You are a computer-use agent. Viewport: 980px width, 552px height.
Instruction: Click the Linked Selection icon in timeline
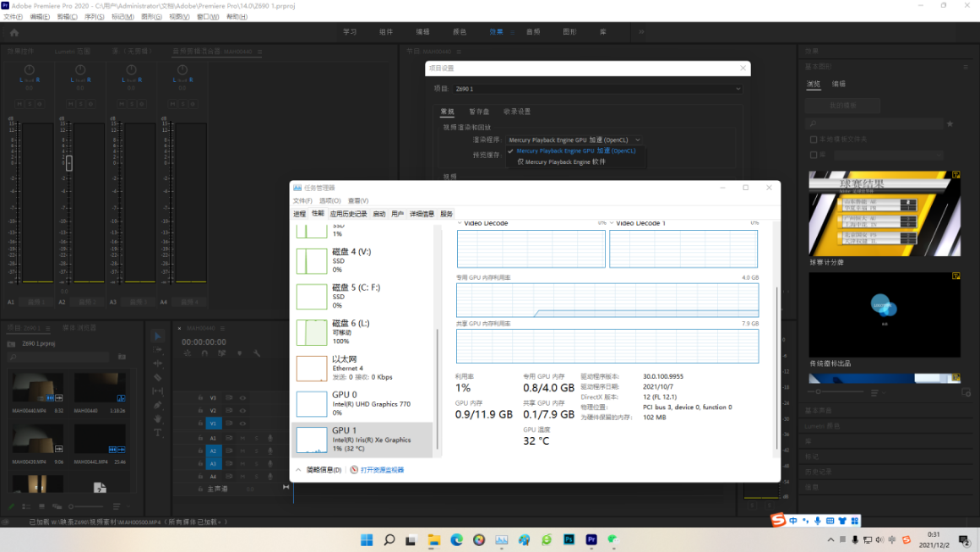[222, 353]
